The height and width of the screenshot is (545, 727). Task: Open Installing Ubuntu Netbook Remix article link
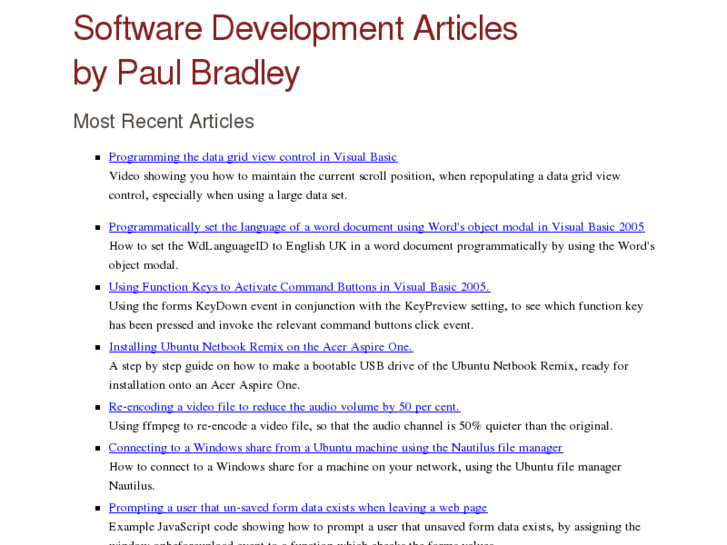point(261,347)
